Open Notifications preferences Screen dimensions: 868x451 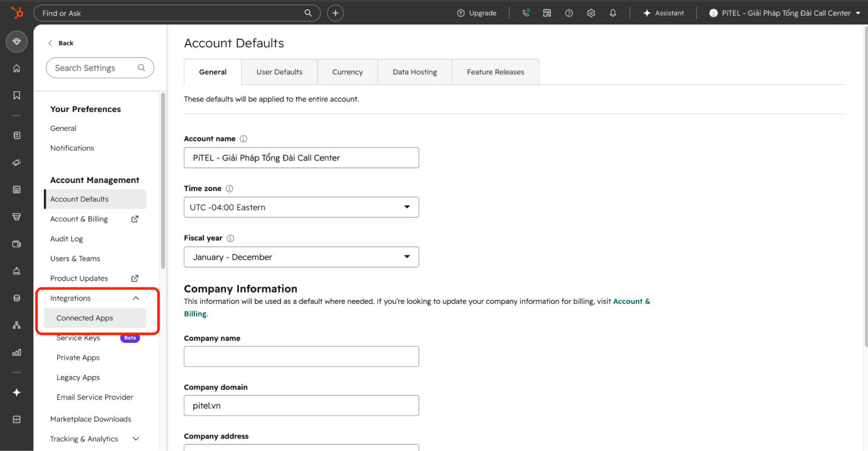pos(72,148)
